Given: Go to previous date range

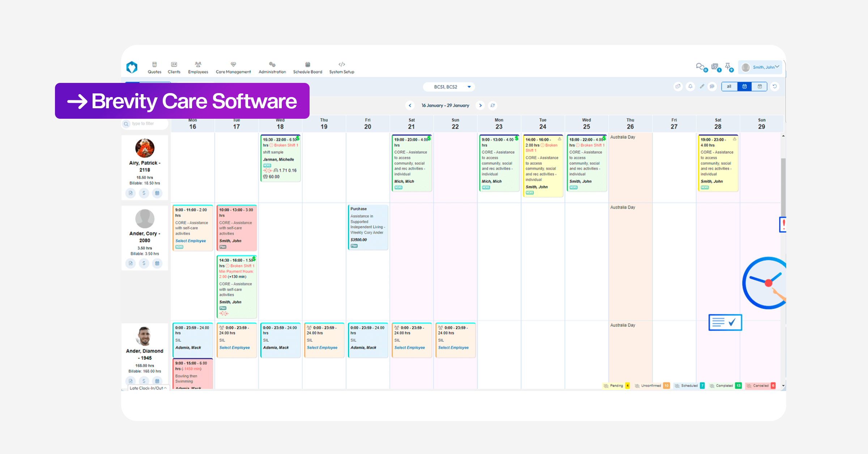Looking at the screenshot, I should (410, 105).
